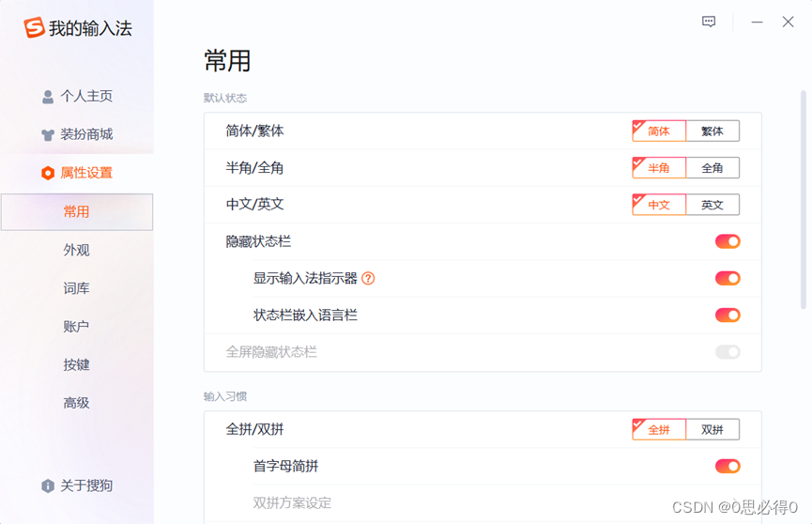Select 双拼 input mode
812x524 pixels.
coord(712,430)
